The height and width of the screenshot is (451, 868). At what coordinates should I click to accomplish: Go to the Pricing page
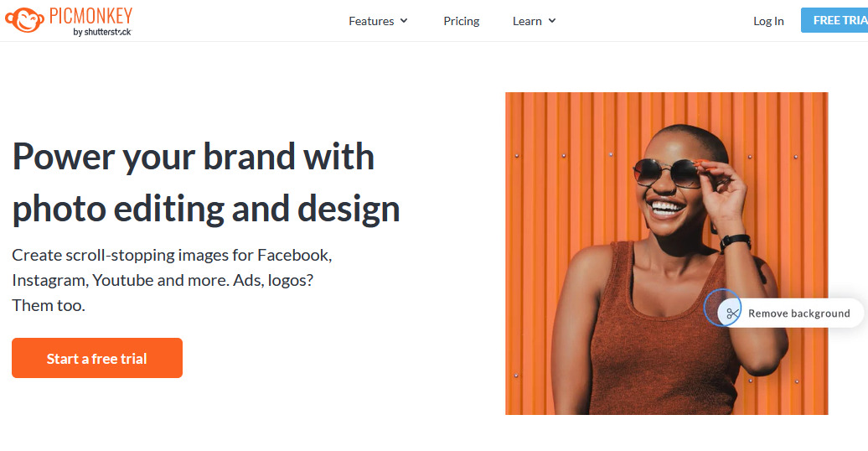pyautogui.click(x=462, y=21)
